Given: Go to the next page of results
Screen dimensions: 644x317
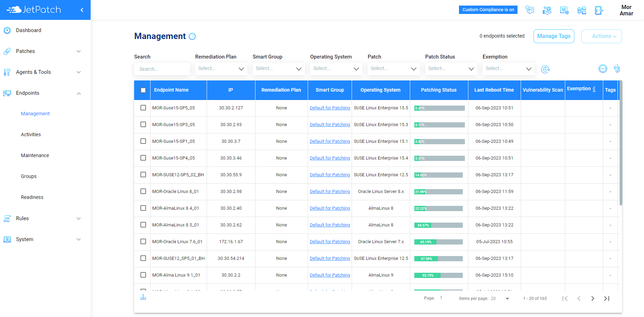Looking at the screenshot, I should pos(593,299).
